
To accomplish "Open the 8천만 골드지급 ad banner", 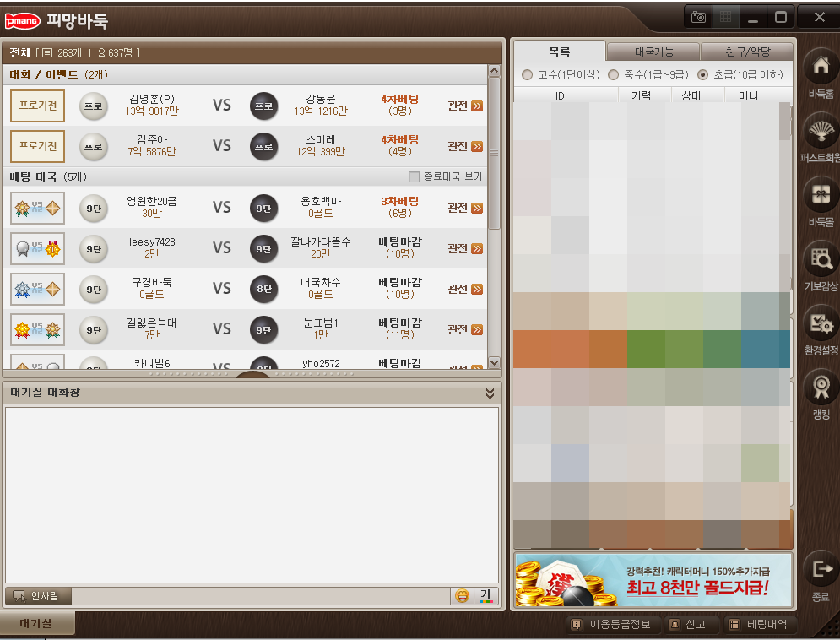I will [x=653, y=580].
